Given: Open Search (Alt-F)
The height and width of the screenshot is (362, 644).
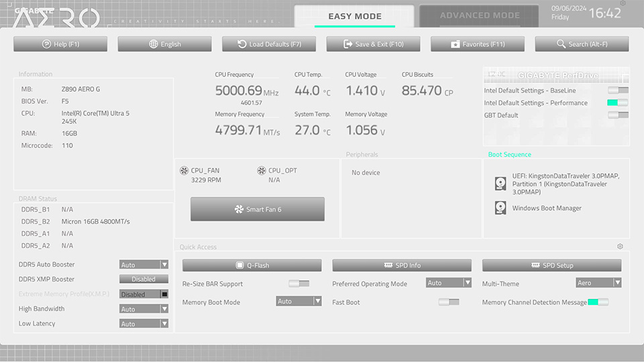Looking at the screenshot, I should click(x=582, y=44).
